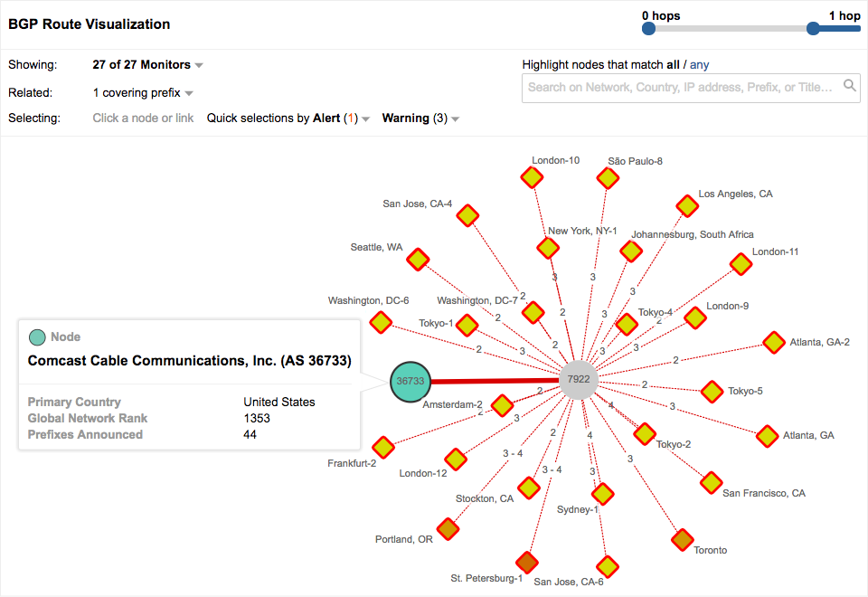The height and width of the screenshot is (597, 868).
Task: Select the São Paulo-8 monitor diamond
Action: click(x=609, y=178)
